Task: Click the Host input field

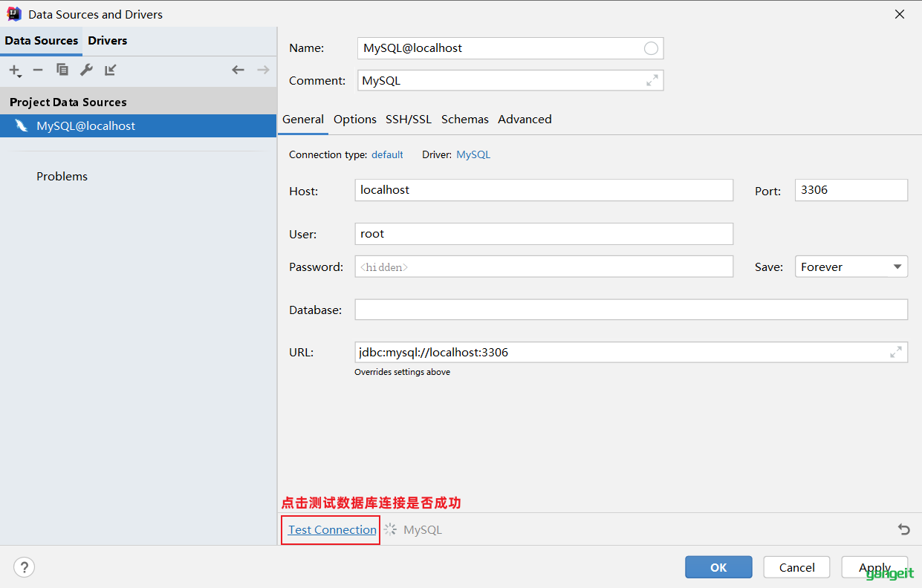Action: click(x=544, y=190)
